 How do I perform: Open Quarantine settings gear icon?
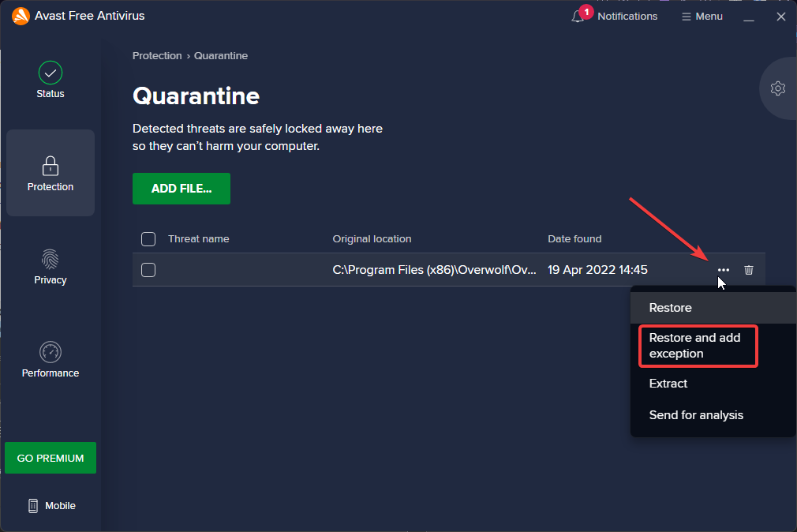[x=778, y=88]
